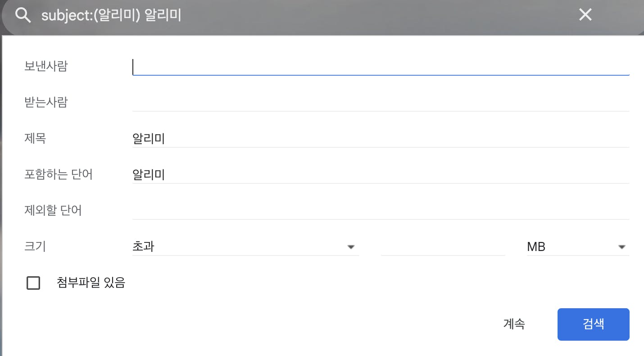Click the 첨부파일 있음 label text
644x356 pixels.
(x=91, y=283)
